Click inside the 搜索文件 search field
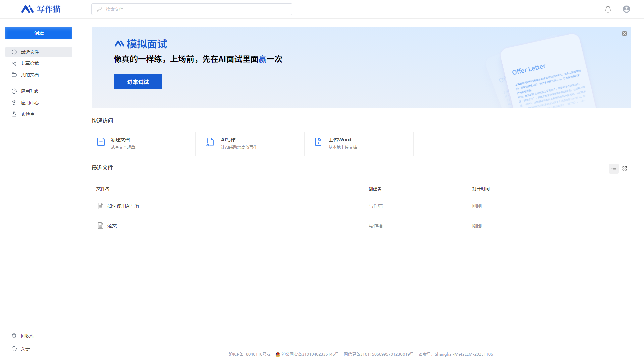 pos(192,9)
